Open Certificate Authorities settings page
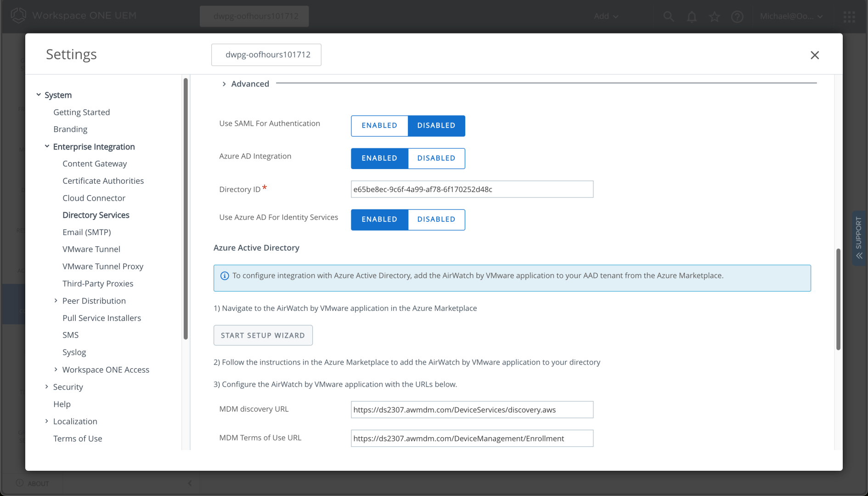Viewport: 868px width, 496px height. coord(103,181)
